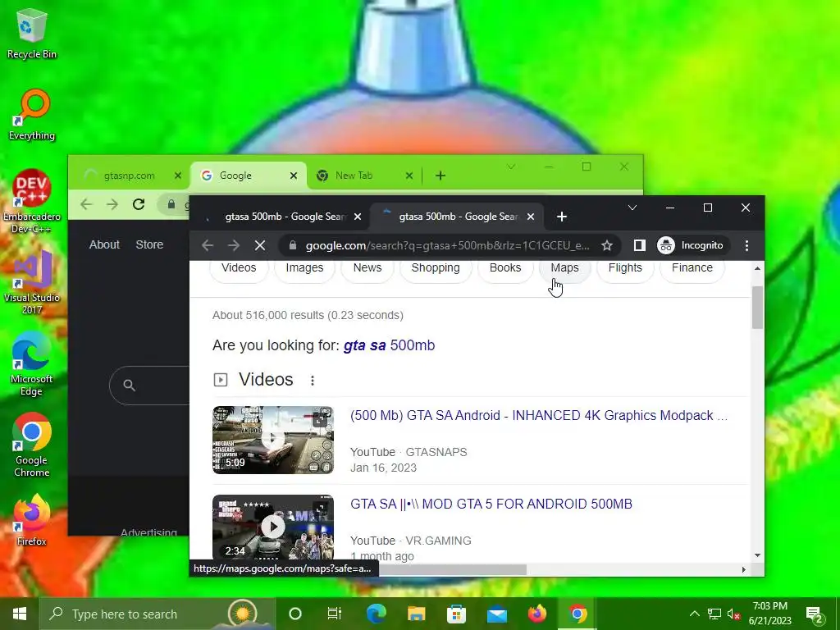Click Store link on Google homepage
This screenshot has height=630, width=840.
(149, 244)
